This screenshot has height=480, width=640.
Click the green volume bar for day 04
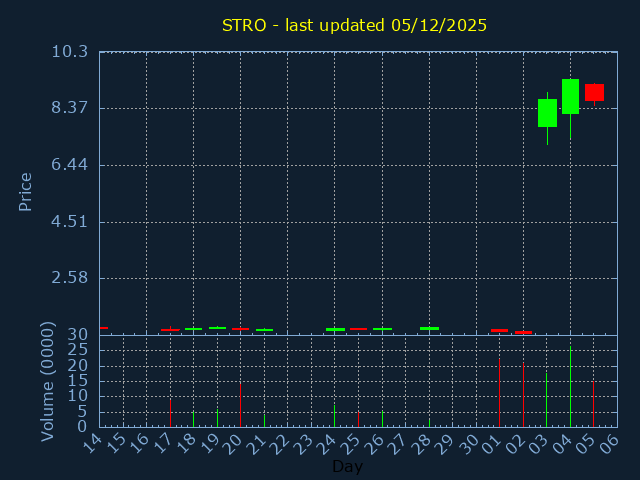pyautogui.click(x=570, y=387)
